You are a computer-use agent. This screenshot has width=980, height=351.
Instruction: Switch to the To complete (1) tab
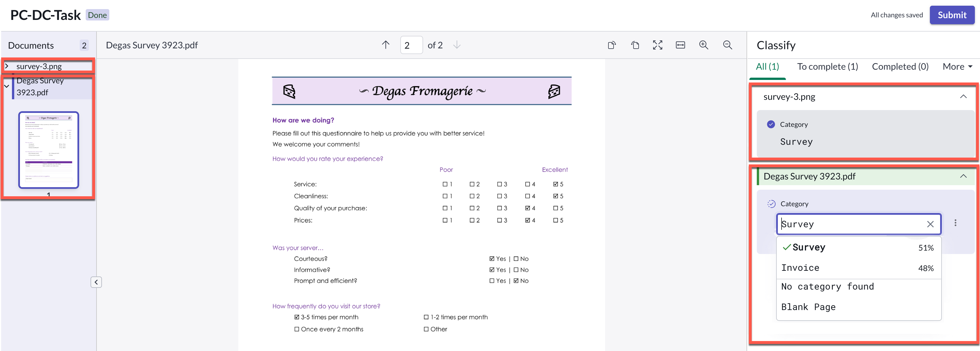(827, 67)
